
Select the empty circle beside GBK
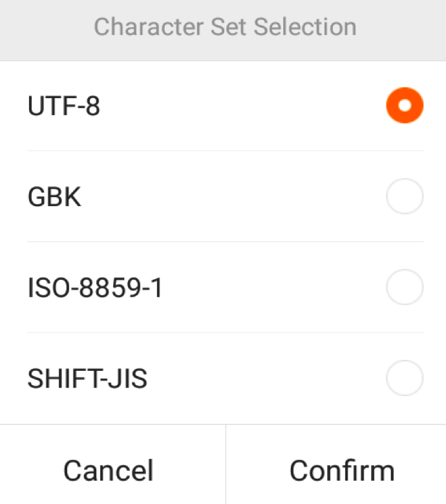point(405,196)
